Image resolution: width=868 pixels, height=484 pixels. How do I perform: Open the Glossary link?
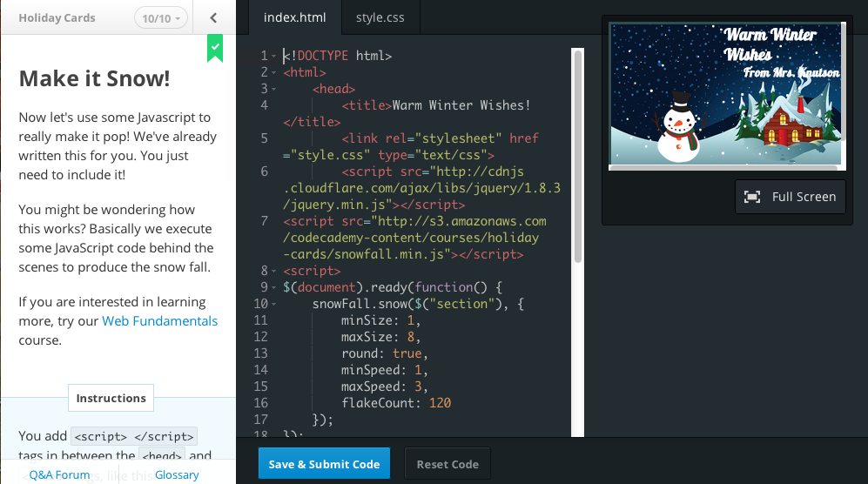tap(177, 475)
